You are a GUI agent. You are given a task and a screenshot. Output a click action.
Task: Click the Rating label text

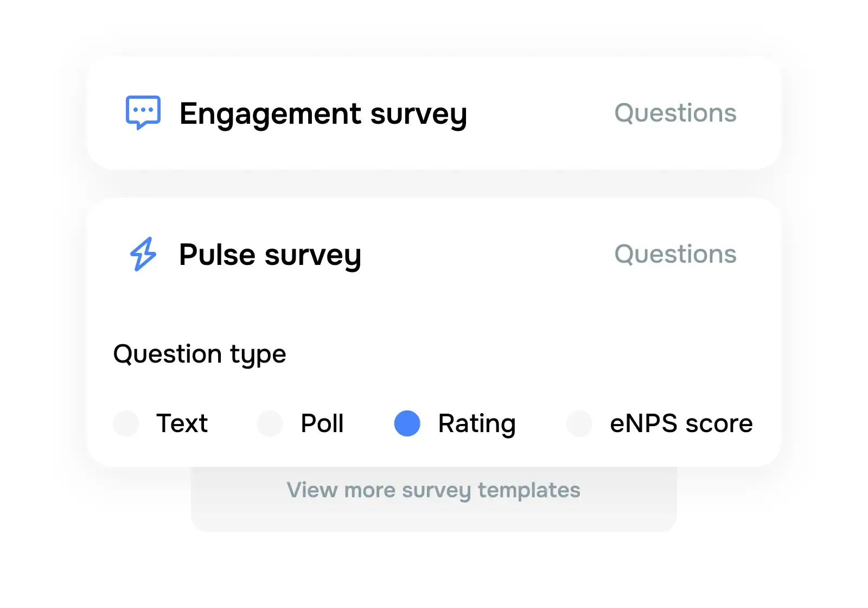coord(476,424)
